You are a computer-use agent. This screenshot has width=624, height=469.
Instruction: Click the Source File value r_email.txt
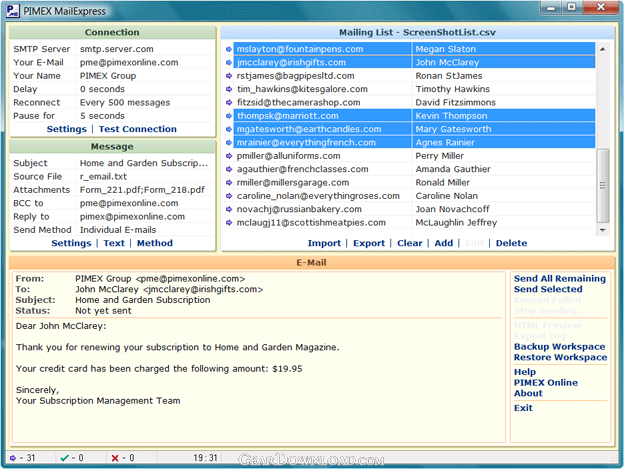(103, 176)
